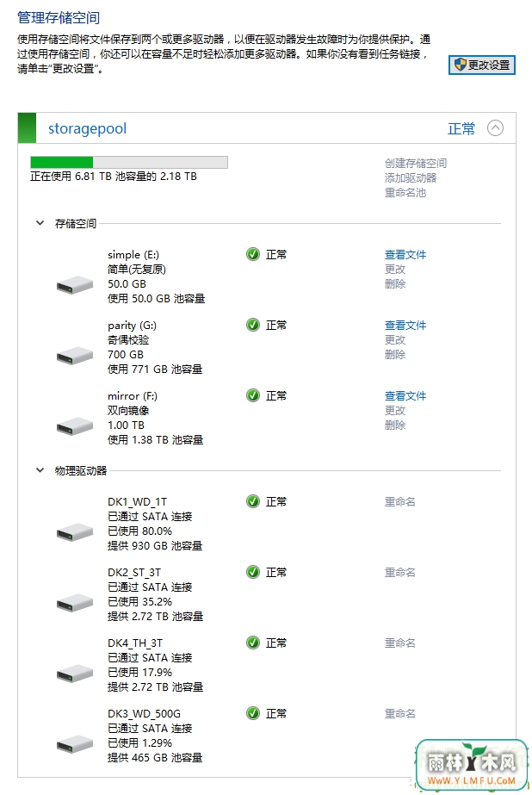Click the mirror (F:) drive icon
The width and height of the screenshot is (532, 795).
coord(75,425)
